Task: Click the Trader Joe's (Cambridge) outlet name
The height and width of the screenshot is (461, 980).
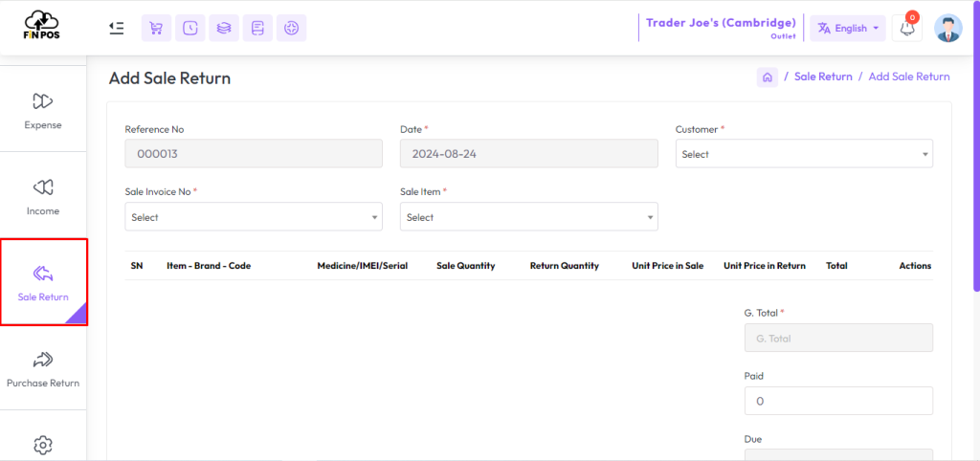Action: 721,23
